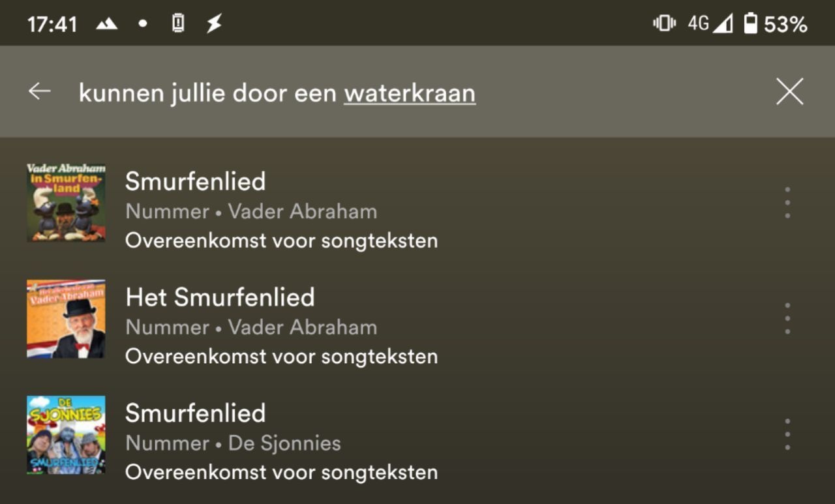This screenshot has width=835, height=504.
Task: Tap the De Sjonnies album cover
Action: point(66,435)
